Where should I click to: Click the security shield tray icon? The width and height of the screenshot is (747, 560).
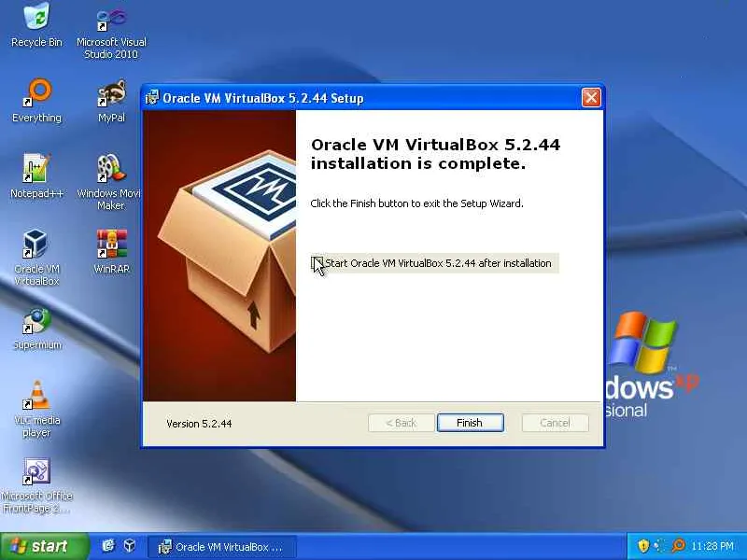pos(643,546)
